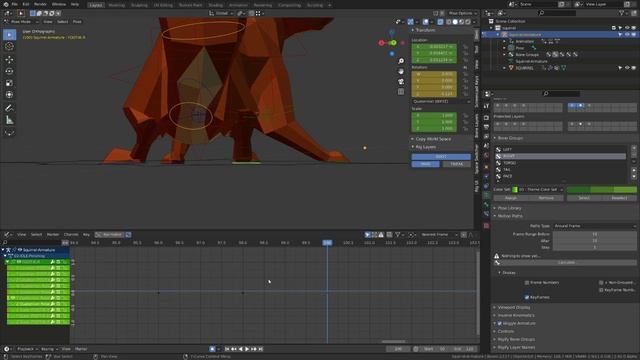Screen dimensions: 640x360
Task: Toggle the camera view icon in viewport
Action: [x=401, y=82]
